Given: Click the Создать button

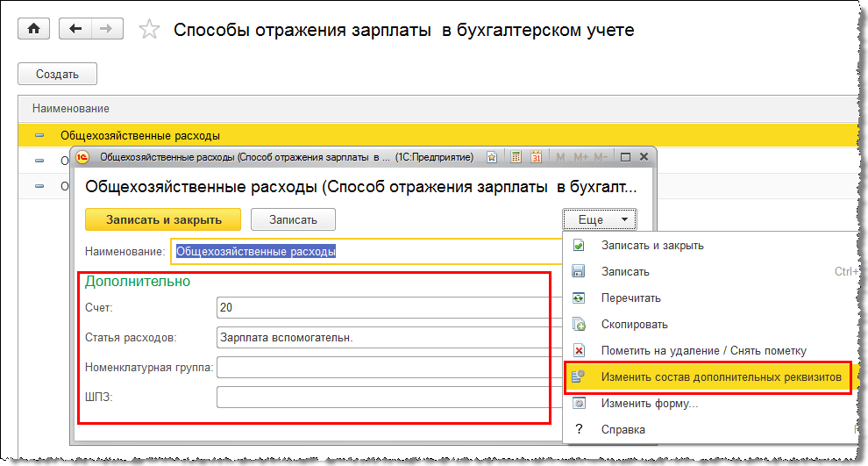Looking at the screenshot, I should (x=58, y=74).
